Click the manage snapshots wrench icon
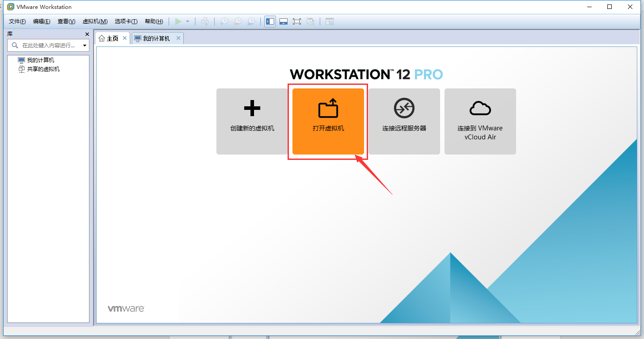 tap(252, 21)
